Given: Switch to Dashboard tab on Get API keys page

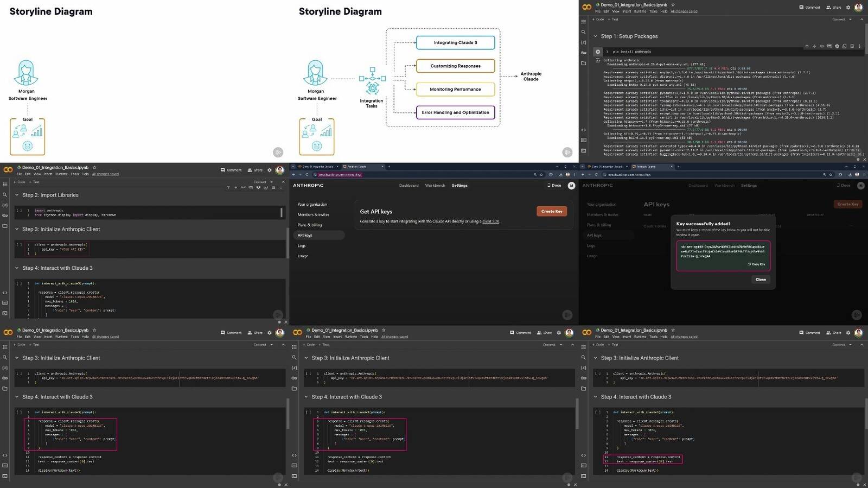Looking at the screenshot, I should pyautogui.click(x=409, y=186).
